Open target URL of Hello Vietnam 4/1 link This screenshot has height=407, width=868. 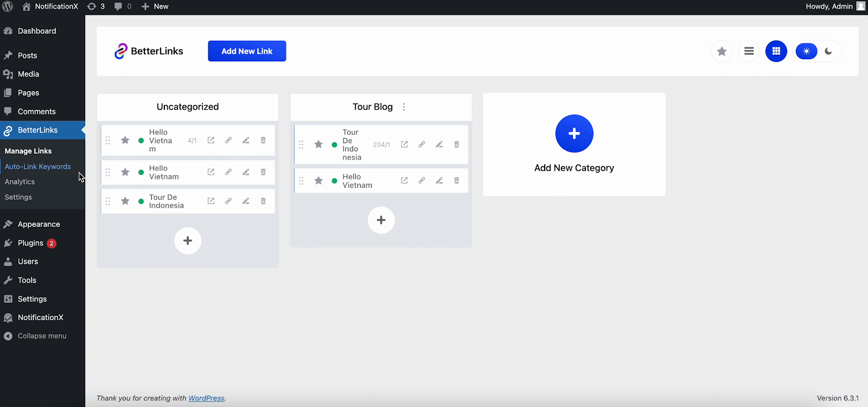click(211, 140)
